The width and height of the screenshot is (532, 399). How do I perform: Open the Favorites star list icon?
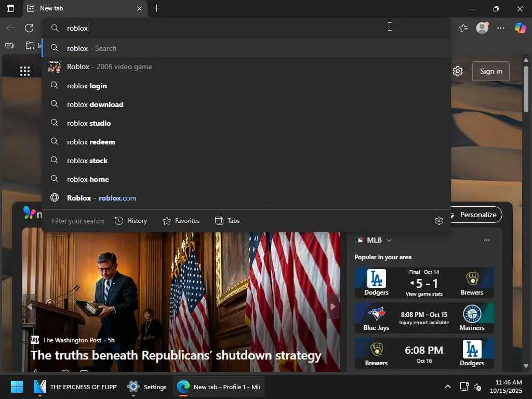463,28
